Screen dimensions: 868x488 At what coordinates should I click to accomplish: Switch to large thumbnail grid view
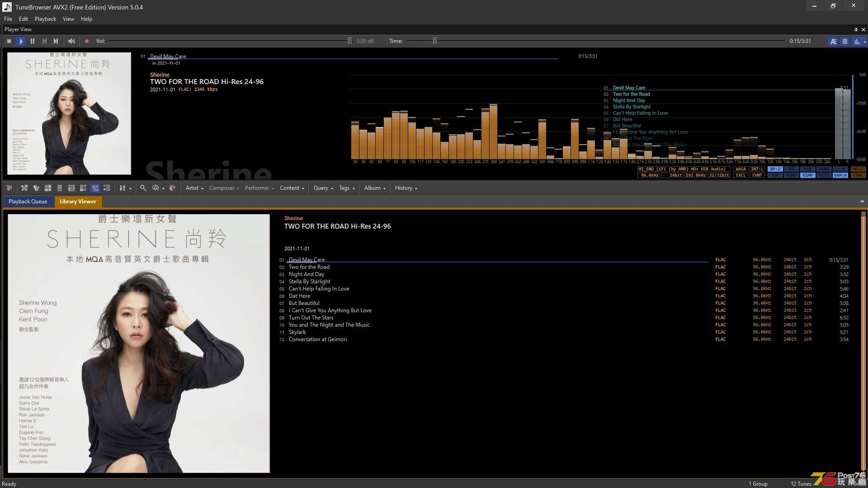(x=48, y=188)
